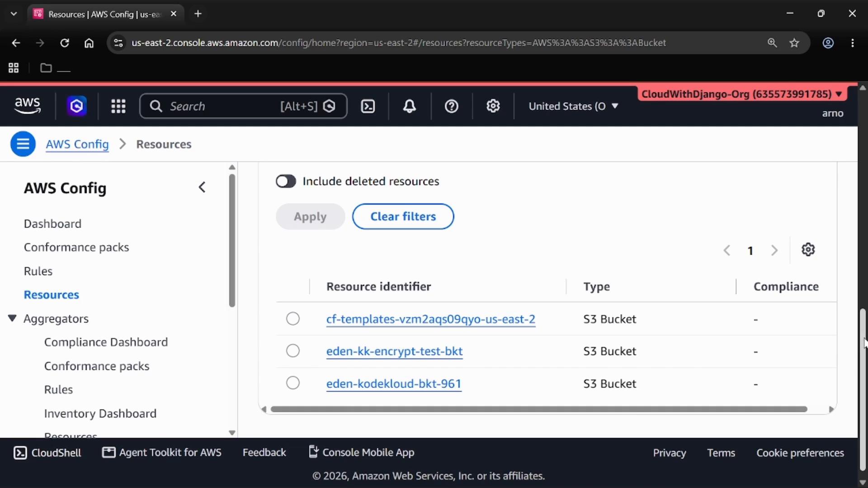
Task: Toggle the blue side navigation menu button
Action: [x=23, y=144]
